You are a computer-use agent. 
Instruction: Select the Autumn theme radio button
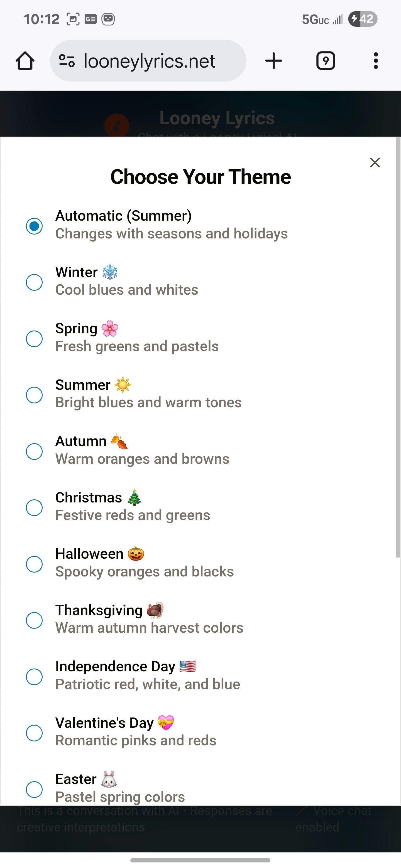(x=34, y=451)
